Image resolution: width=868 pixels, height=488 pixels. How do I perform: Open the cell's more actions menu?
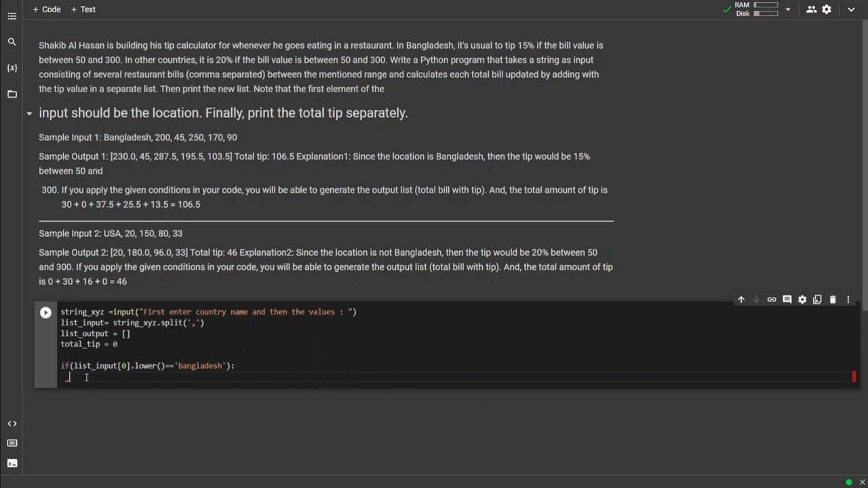(x=848, y=300)
